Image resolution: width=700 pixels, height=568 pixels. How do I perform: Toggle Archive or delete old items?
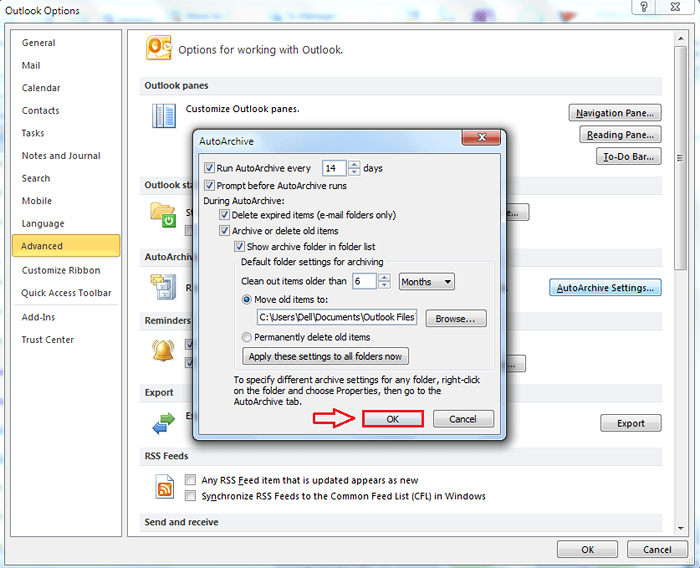(x=225, y=231)
